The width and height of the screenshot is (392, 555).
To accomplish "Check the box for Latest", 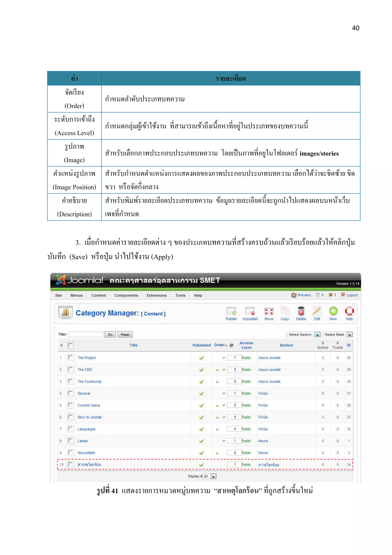I will coord(70,440).
